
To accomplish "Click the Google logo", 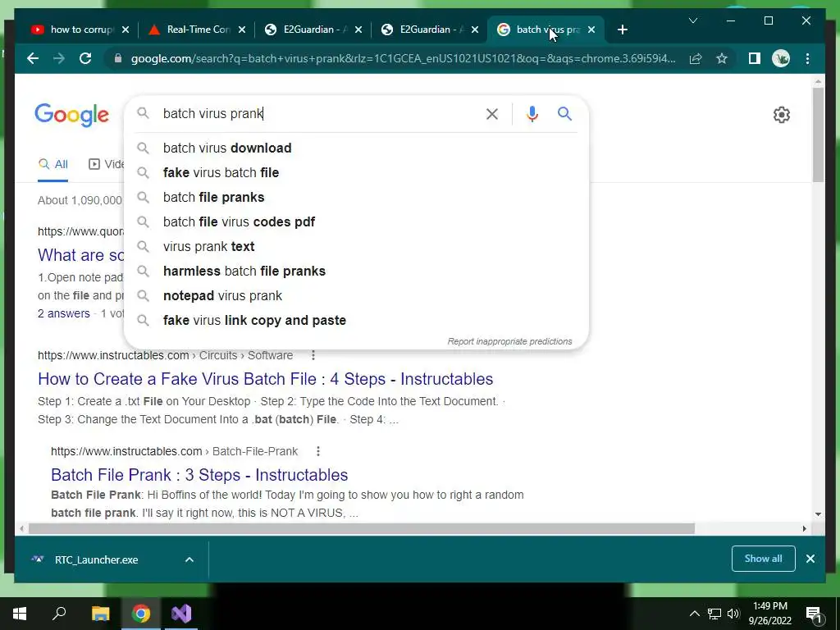I will (x=72, y=115).
